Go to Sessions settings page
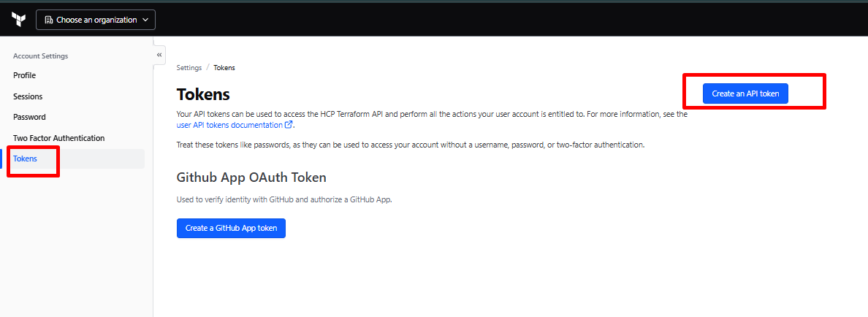The image size is (868, 317). 28,96
